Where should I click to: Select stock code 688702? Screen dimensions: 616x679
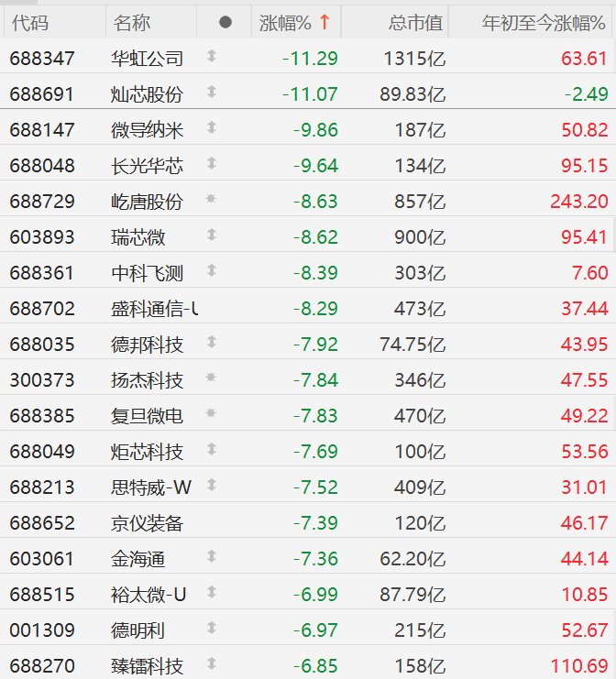pos(42,309)
